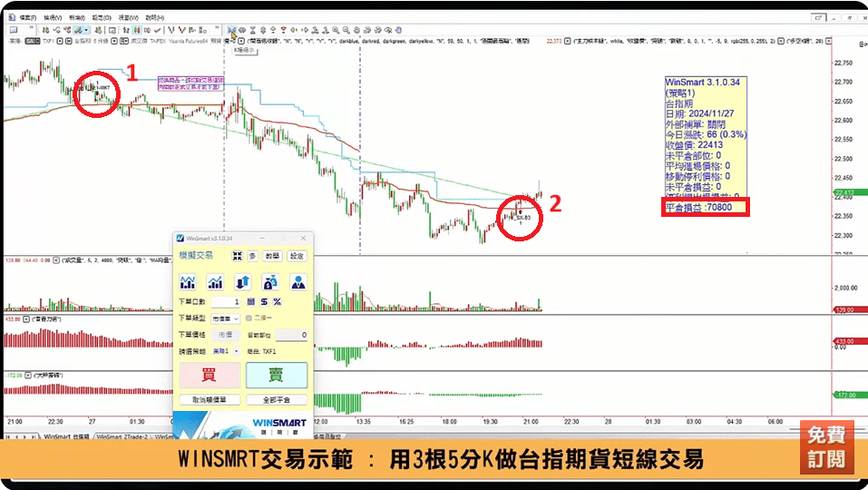Click the zoom out magnifier toolbar icon
Screen dimensions: 868x490
pyautogui.click(x=346, y=30)
